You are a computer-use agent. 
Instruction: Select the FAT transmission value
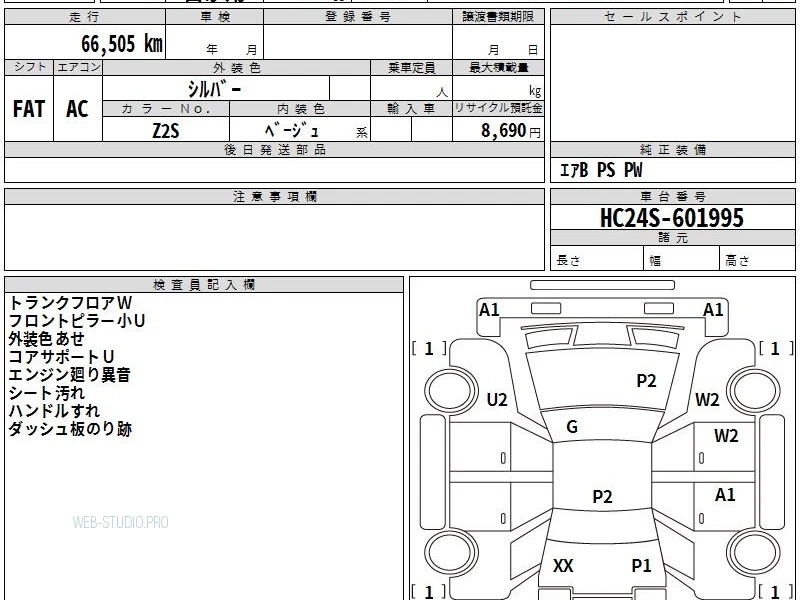click(x=29, y=109)
